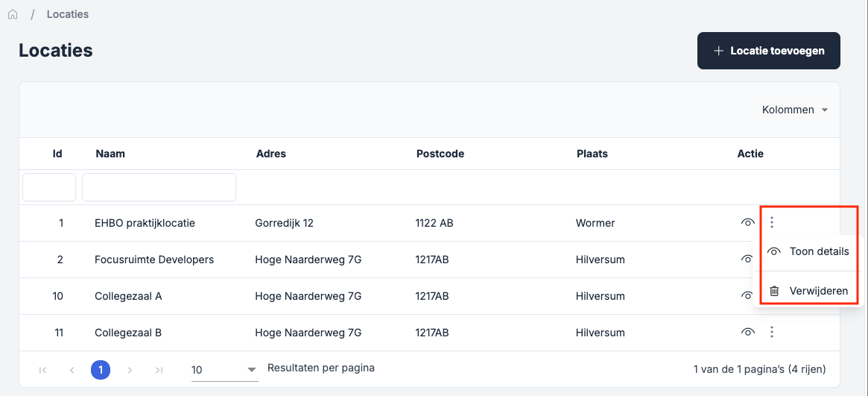View details via eye icon for EHBO praktijklocatie
The height and width of the screenshot is (396, 868).
[x=747, y=222]
